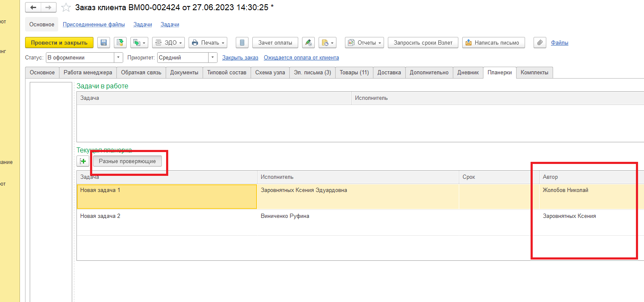Expand the Статус dropdown arrow
The image size is (644, 302).
click(119, 57)
